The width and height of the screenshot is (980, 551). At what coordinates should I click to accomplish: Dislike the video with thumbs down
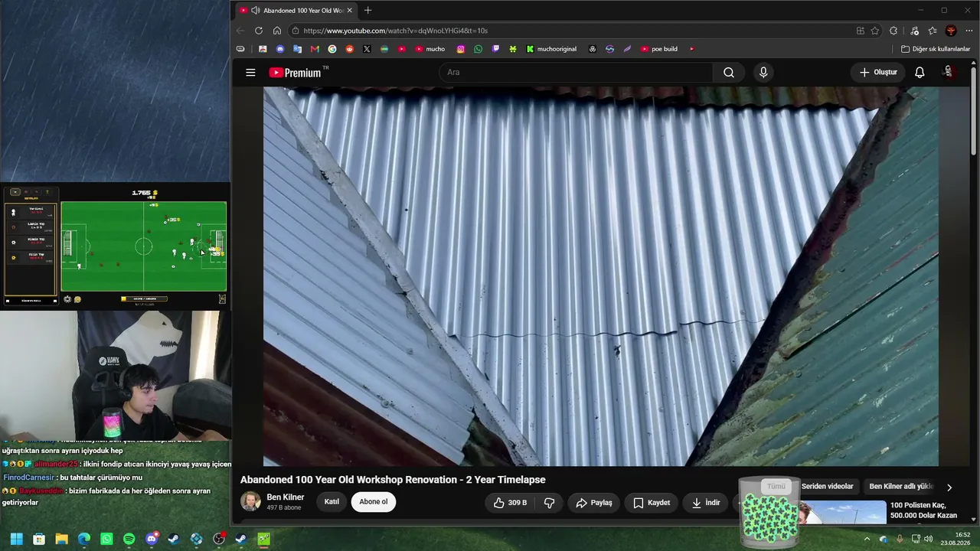[549, 503]
